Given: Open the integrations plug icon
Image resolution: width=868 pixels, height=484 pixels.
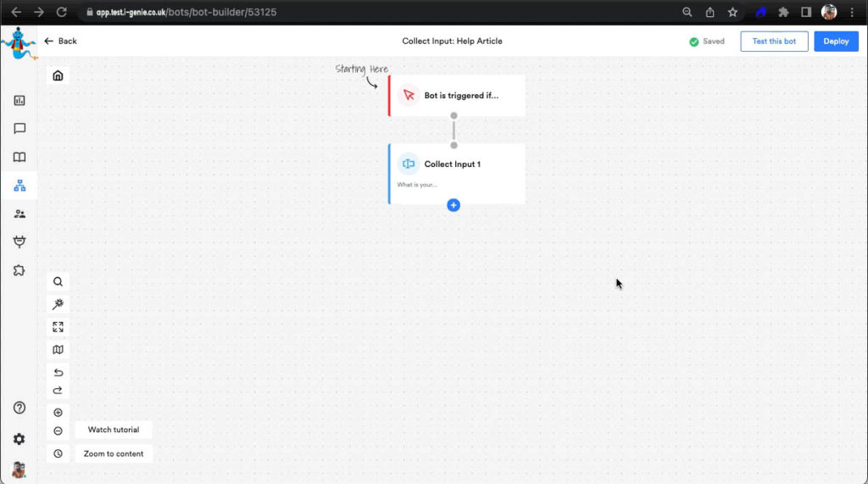Looking at the screenshot, I should (x=19, y=242).
